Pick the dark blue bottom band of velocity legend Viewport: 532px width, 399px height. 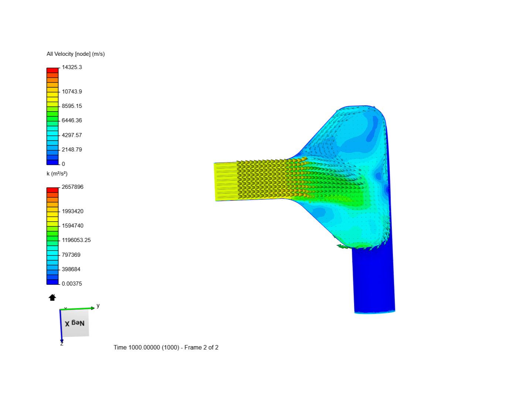click(52, 162)
